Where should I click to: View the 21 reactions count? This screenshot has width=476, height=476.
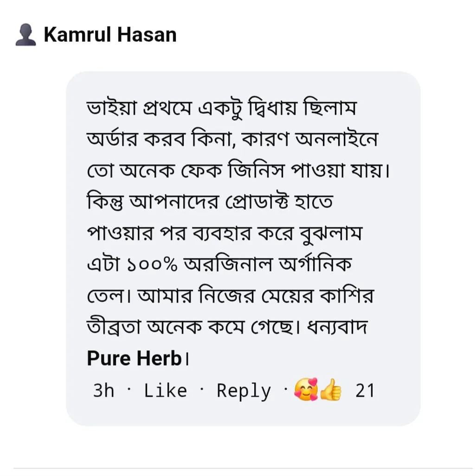(365, 391)
